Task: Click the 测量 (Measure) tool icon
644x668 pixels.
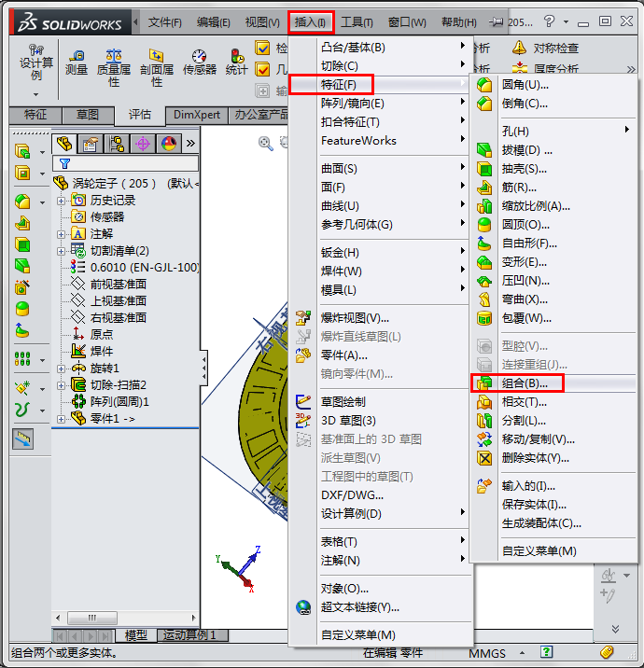Action: [77, 62]
